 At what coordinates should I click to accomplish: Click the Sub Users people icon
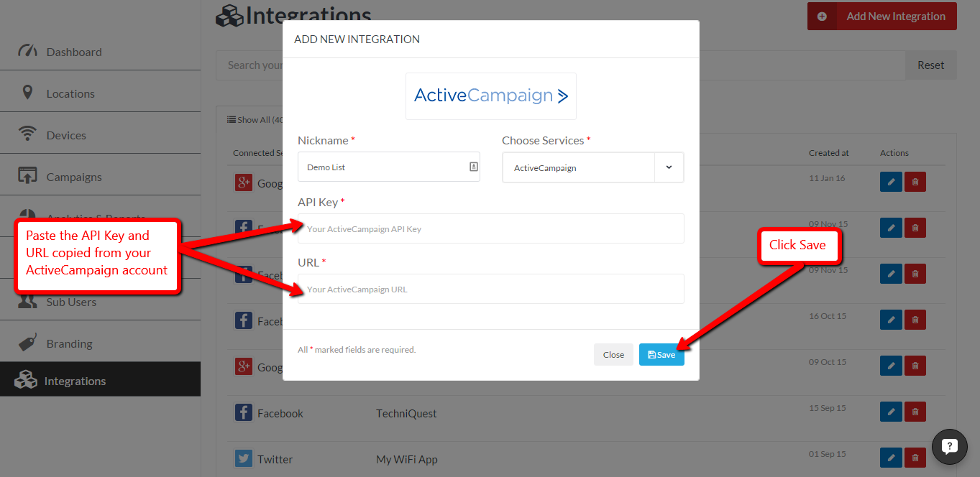pos(27,302)
